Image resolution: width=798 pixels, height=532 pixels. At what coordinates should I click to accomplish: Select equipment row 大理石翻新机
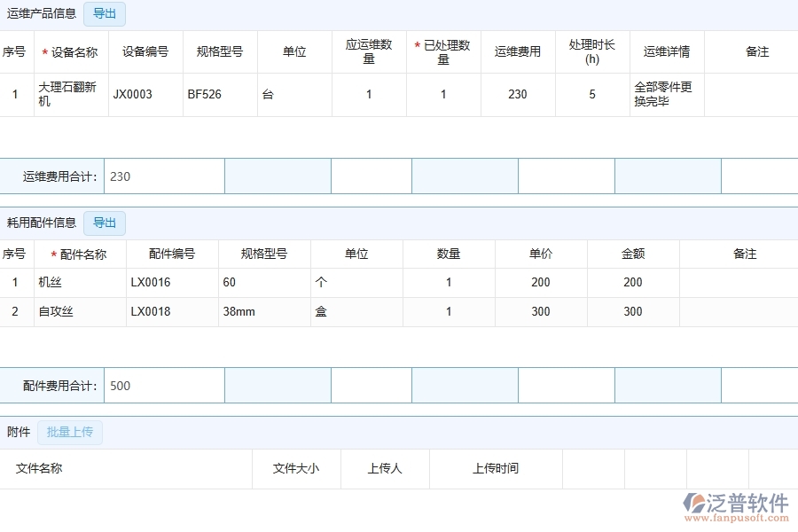71,94
